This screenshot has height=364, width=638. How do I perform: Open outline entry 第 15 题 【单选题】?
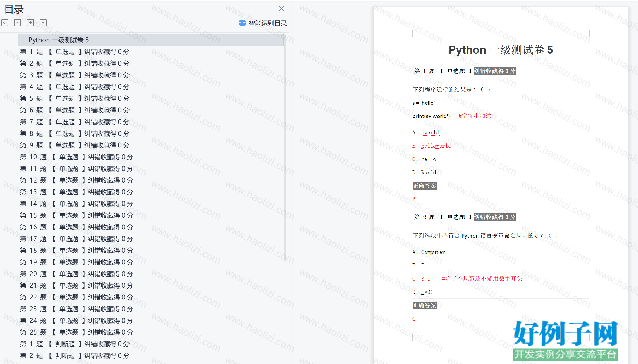tap(77, 215)
